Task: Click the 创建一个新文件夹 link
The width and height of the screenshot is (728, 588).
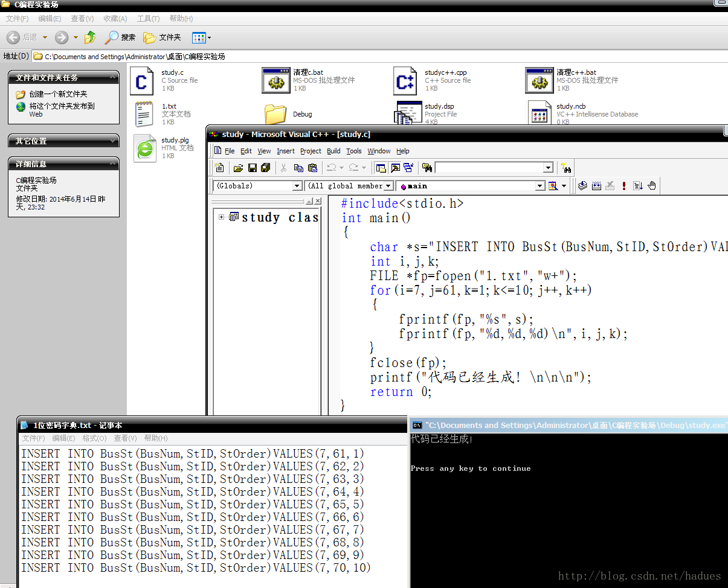Action: [58, 94]
